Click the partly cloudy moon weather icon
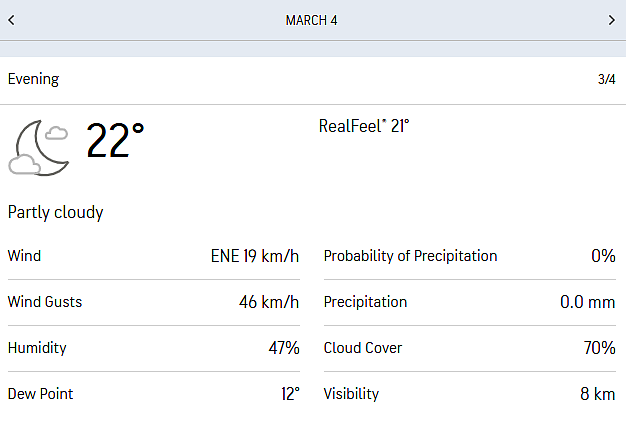The height and width of the screenshot is (430, 626). click(39, 148)
